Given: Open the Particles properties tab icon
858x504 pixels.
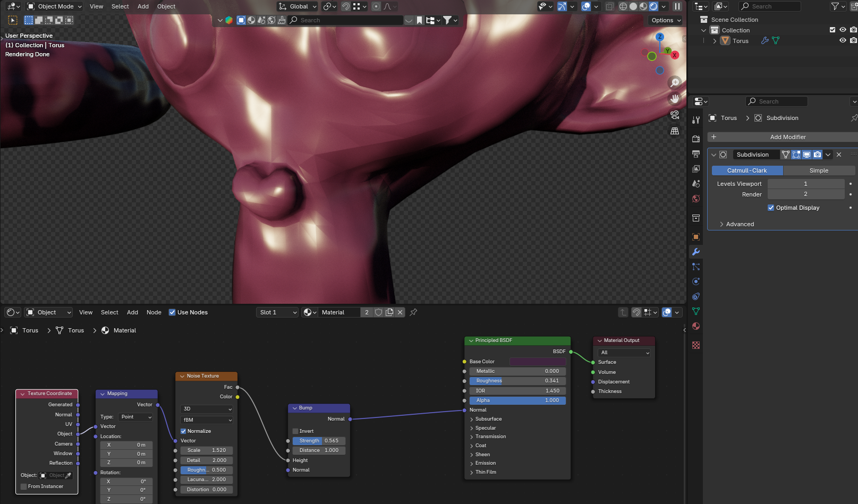Looking at the screenshot, I should coord(696,267).
